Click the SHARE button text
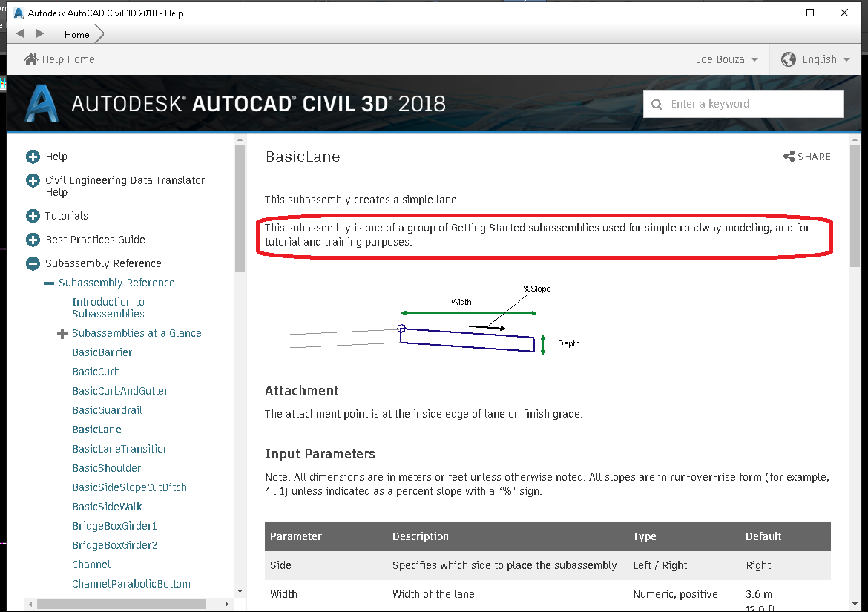This screenshot has height=612, width=868. pos(814,157)
